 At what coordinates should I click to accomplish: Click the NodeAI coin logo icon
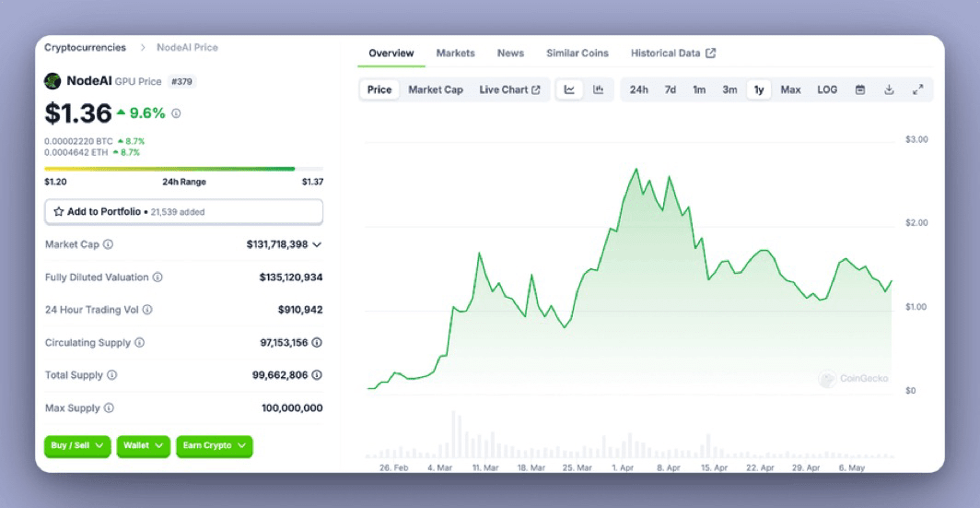coord(52,81)
